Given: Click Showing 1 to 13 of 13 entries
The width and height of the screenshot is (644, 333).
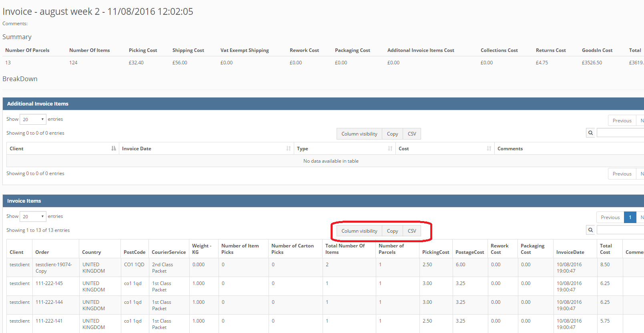Looking at the screenshot, I should (x=38, y=230).
